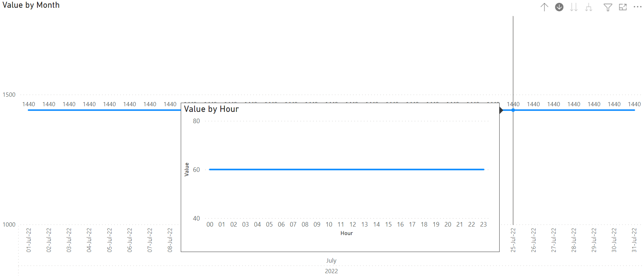Screen dimensions: 644x276
Task: Click hour 12 on the tooltip axis
Action: click(x=353, y=224)
